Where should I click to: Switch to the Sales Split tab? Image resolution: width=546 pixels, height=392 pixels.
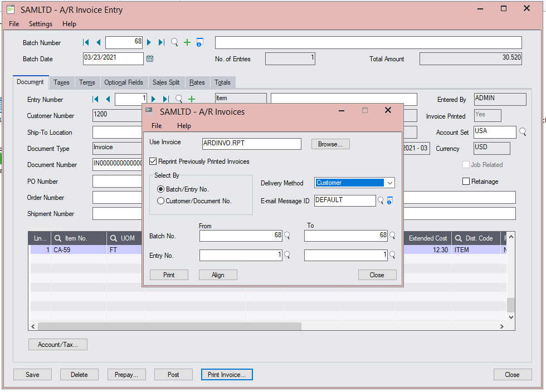(x=166, y=82)
